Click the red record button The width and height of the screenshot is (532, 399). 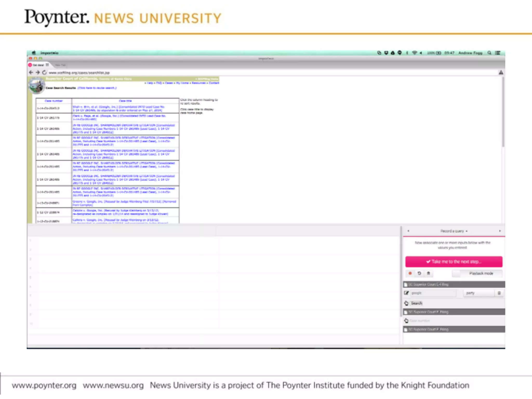click(x=410, y=273)
